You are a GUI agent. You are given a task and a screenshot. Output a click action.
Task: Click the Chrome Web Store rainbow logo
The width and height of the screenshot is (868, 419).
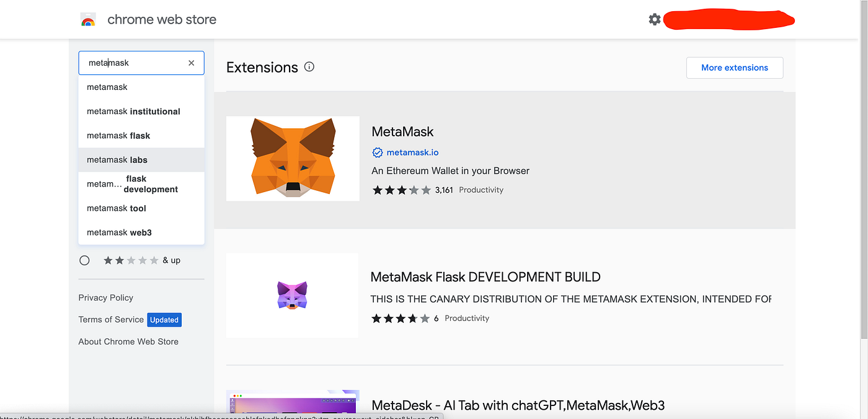click(x=88, y=20)
